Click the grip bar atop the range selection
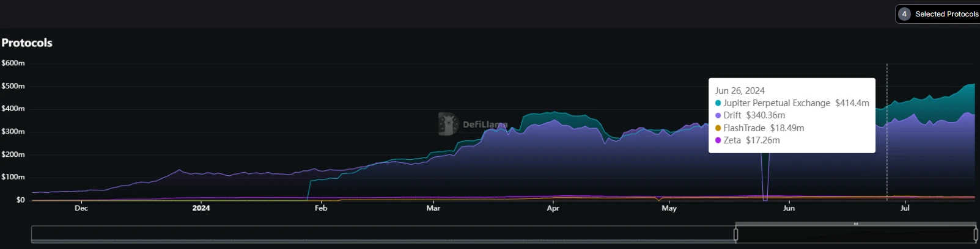The width and height of the screenshot is (980, 249). pyautogui.click(x=855, y=224)
